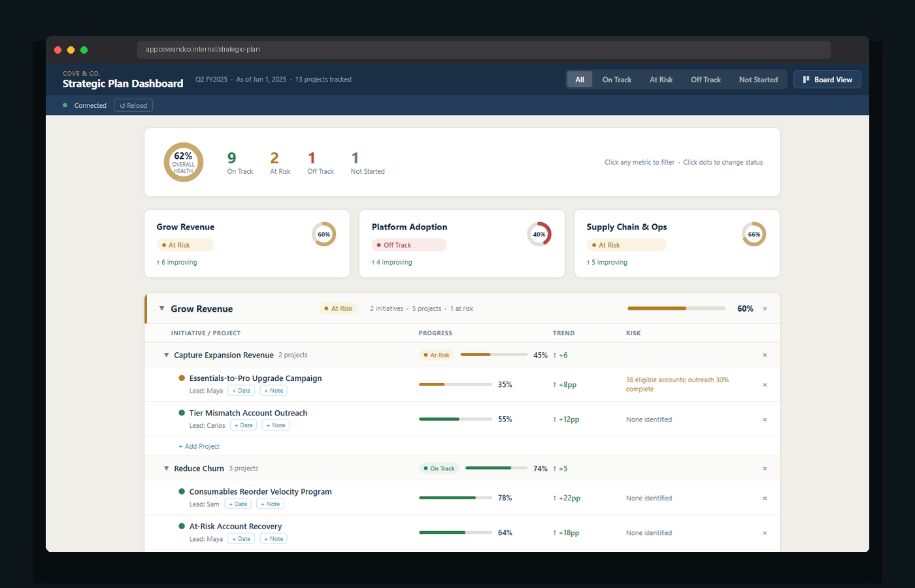Click Reduce Churn On Track badge
Image resolution: width=915 pixels, height=588 pixels.
click(439, 468)
